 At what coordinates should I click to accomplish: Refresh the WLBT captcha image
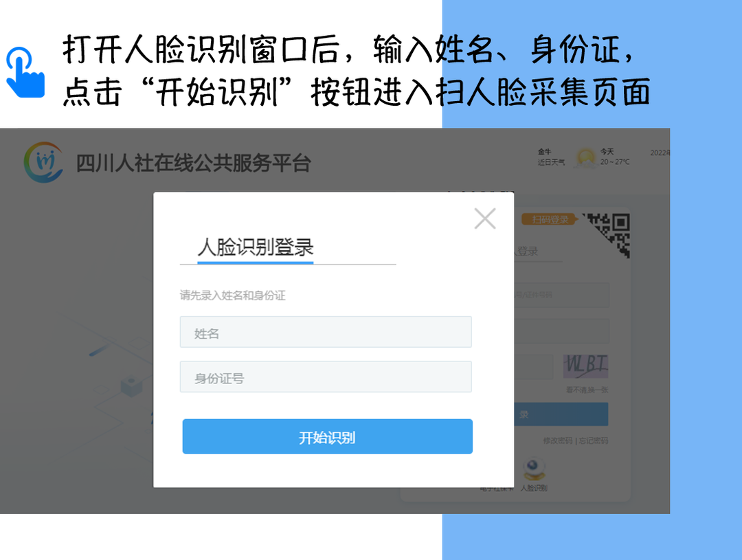click(586, 366)
